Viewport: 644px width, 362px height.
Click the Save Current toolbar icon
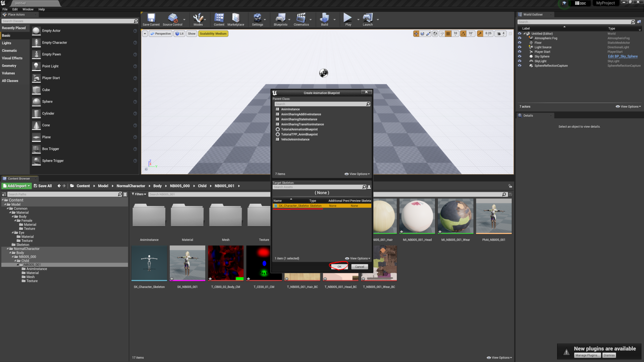coord(151,19)
